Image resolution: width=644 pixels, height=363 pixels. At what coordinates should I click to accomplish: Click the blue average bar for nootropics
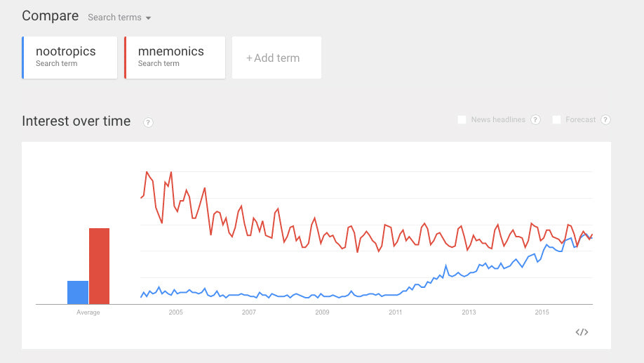(x=78, y=292)
